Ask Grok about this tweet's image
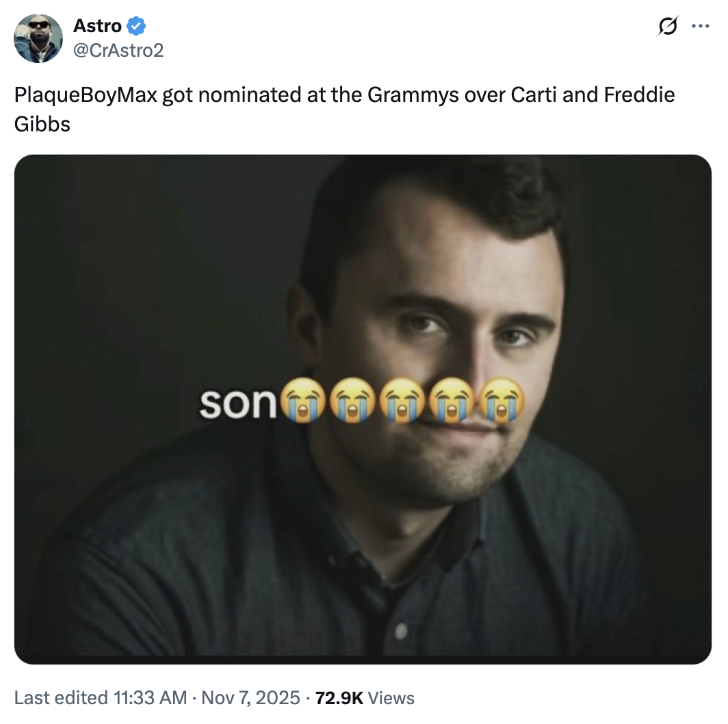The image size is (728, 724). click(x=667, y=26)
